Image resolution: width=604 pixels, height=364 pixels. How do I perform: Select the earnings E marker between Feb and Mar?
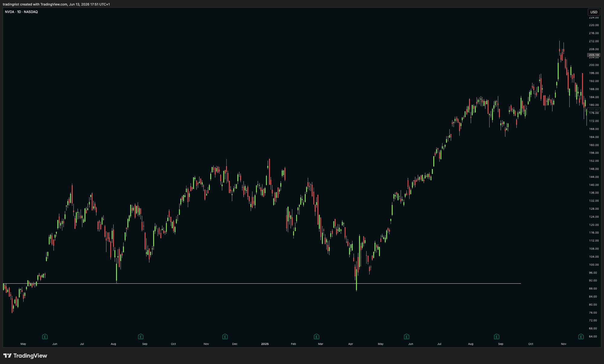click(316, 337)
